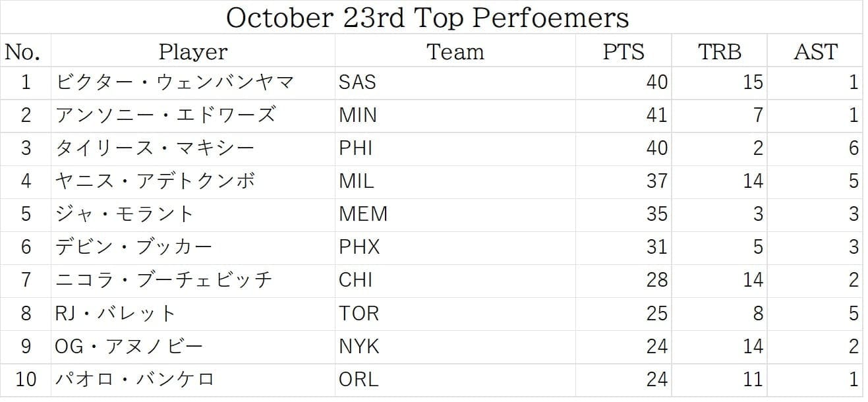Image resolution: width=868 pixels, height=402 pixels.
Task: Select the NYK team cell
Action: point(359,347)
